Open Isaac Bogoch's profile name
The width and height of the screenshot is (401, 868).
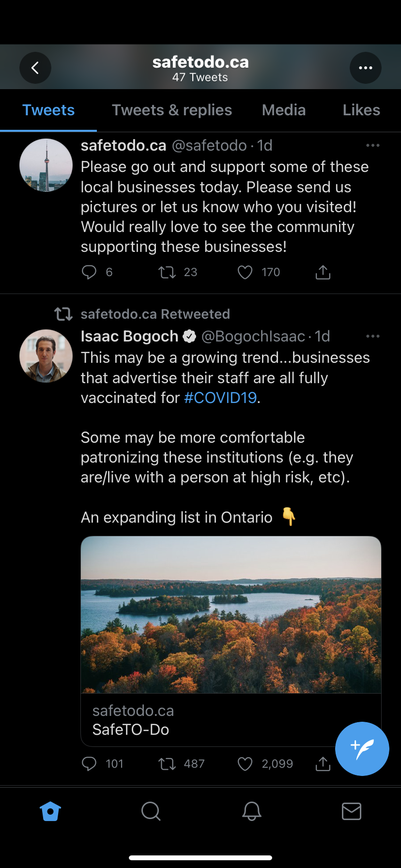pyautogui.click(x=129, y=336)
